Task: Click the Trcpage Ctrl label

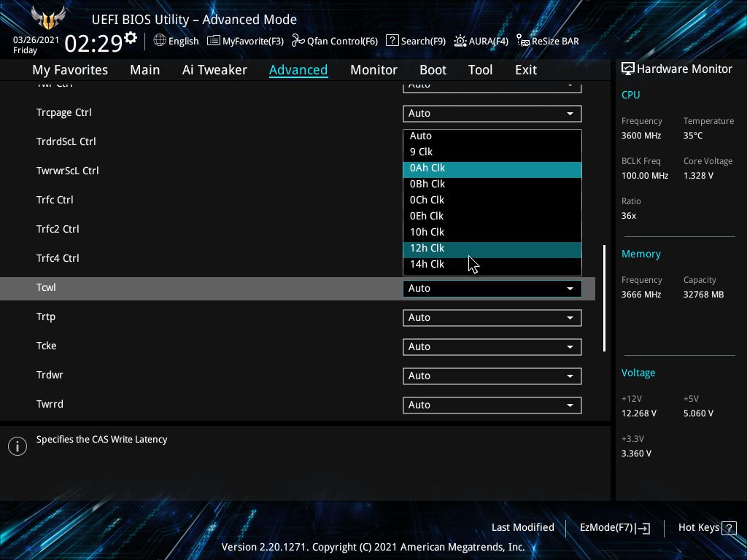Action: coord(64,113)
